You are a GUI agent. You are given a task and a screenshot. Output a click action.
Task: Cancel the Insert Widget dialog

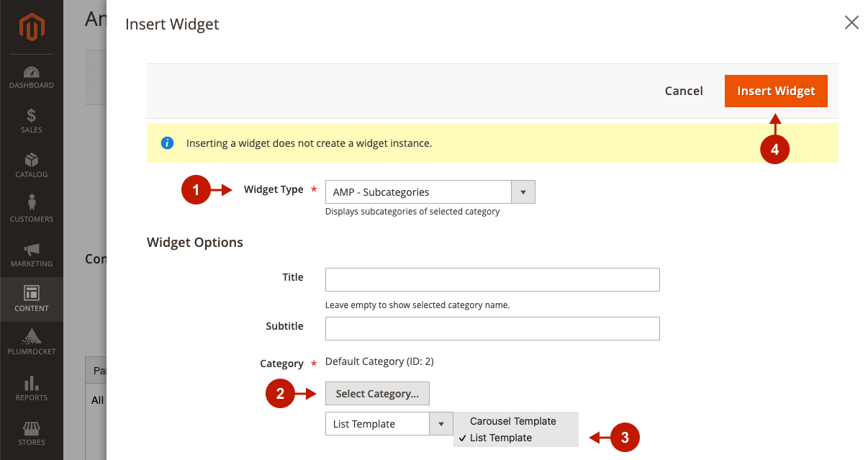tap(683, 91)
